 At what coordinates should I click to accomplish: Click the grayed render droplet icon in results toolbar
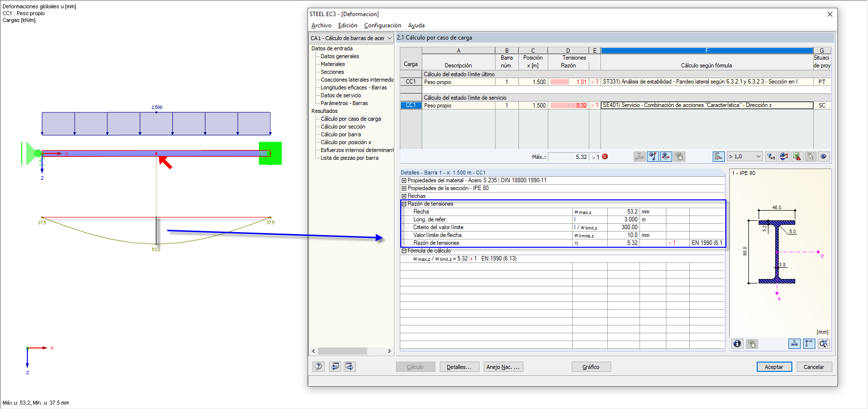[679, 156]
